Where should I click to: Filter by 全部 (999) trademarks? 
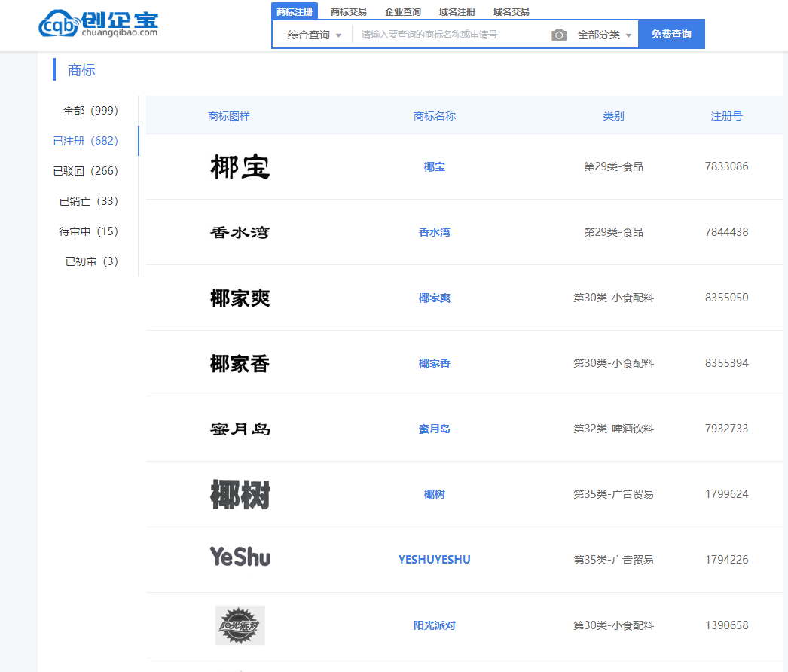[x=90, y=111]
